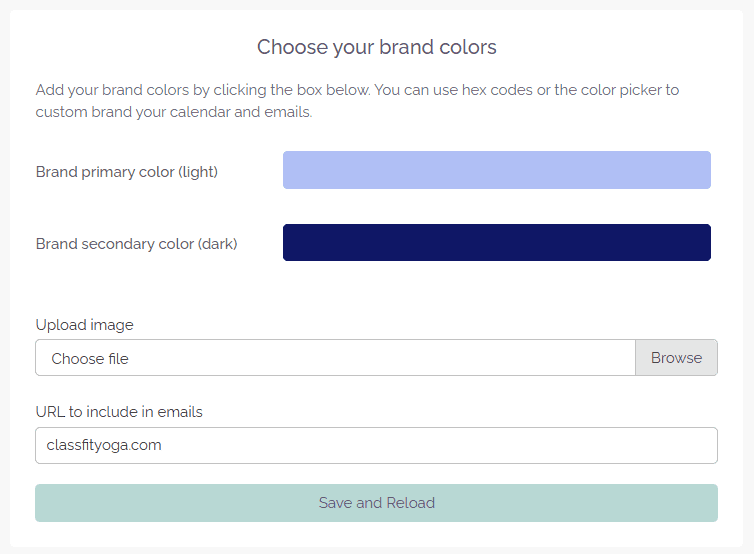Click the Browse button for image upload
This screenshot has height=554, width=754.
[x=676, y=358]
